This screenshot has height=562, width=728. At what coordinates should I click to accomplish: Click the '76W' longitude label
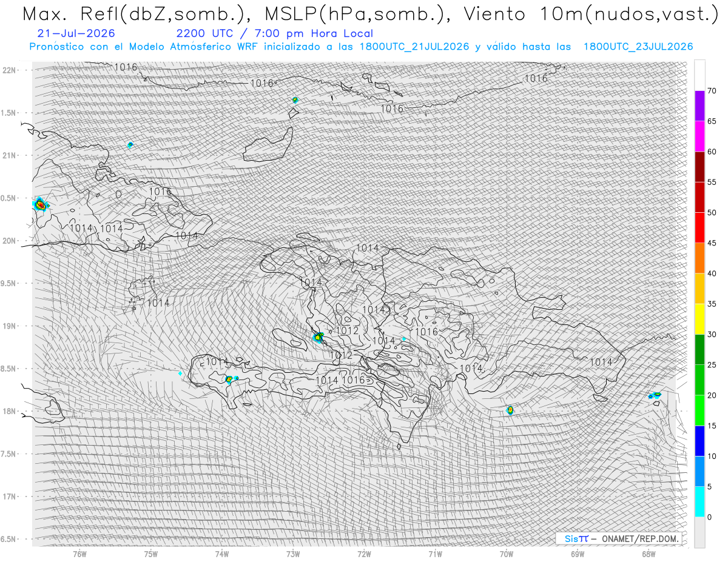[79, 554]
